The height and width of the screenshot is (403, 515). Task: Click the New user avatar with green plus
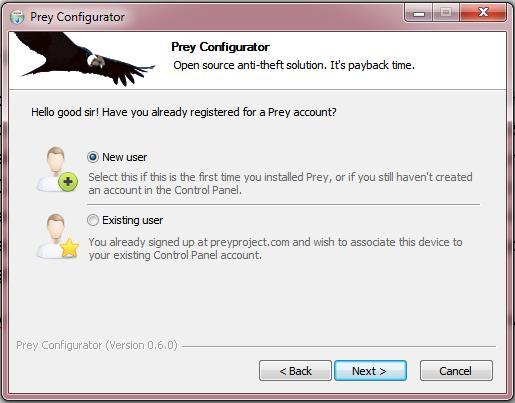pyautogui.click(x=57, y=169)
